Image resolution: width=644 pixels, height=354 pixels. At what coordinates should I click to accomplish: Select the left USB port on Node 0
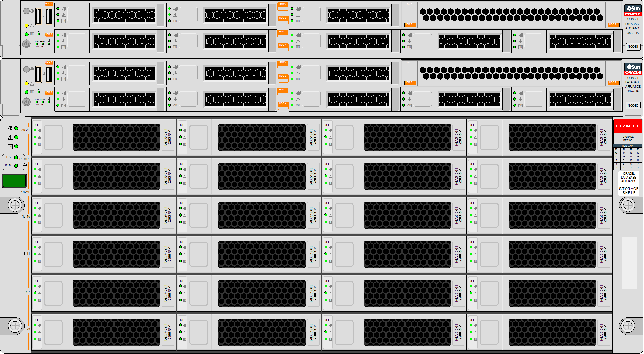click(x=39, y=74)
